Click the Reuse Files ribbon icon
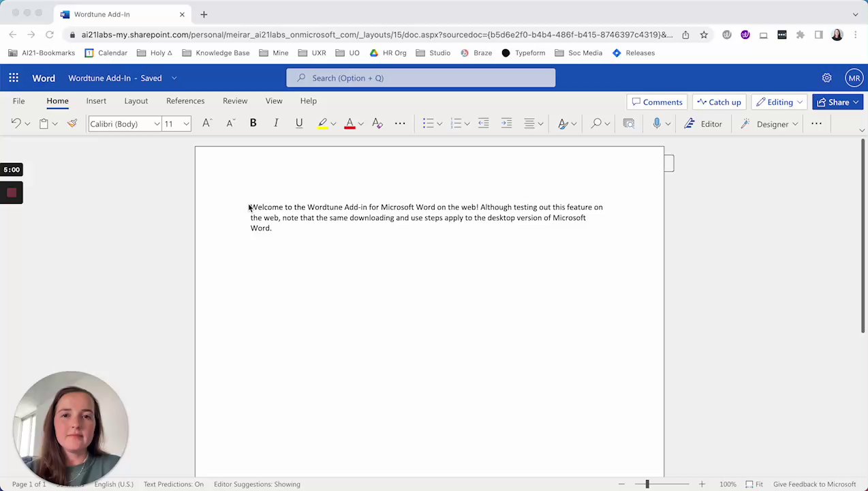868x491 pixels. click(629, 123)
